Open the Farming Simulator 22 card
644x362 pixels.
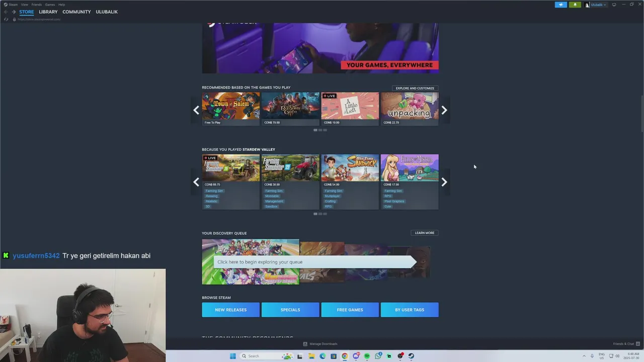(x=290, y=182)
